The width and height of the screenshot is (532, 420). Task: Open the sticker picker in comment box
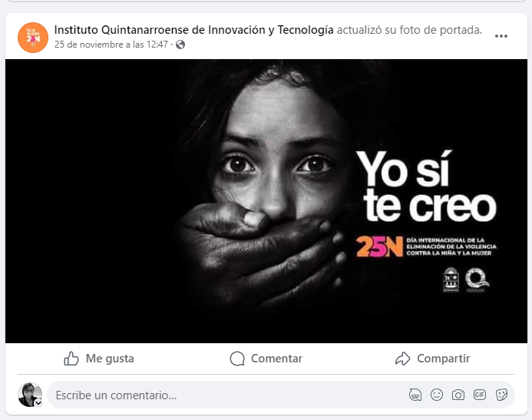(501, 395)
